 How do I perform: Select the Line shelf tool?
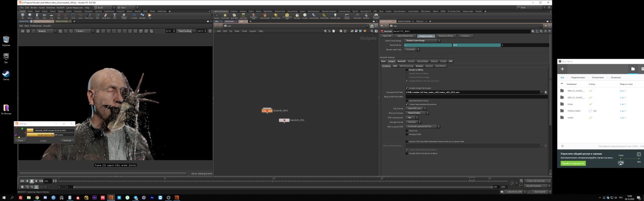coord(66,16)
